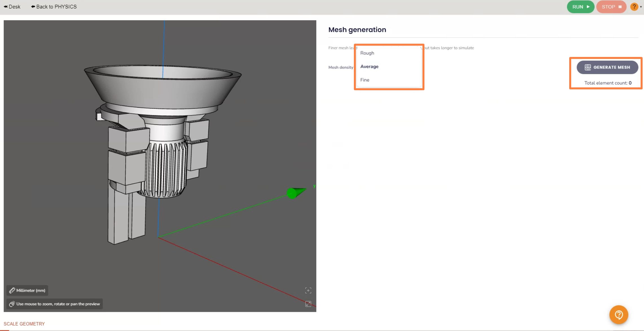
Task: Select the Average mesh density option
Action: click(369, 66)
